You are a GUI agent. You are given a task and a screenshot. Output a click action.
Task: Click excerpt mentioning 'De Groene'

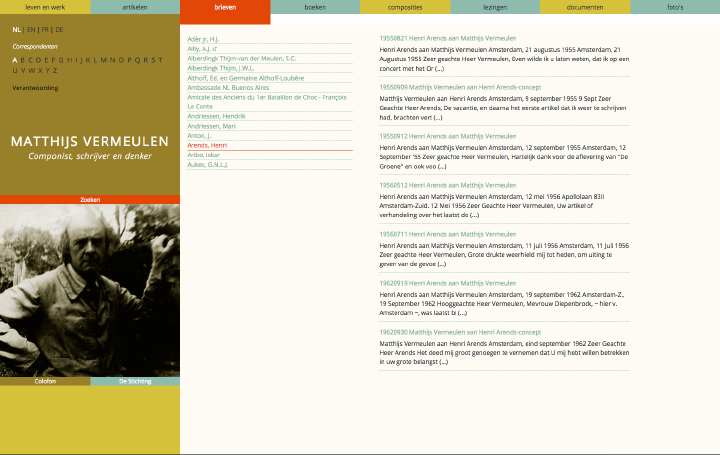click(504, 157)
